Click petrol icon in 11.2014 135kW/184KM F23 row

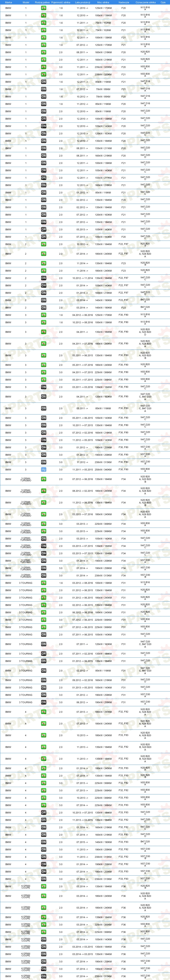coord(43,263)
